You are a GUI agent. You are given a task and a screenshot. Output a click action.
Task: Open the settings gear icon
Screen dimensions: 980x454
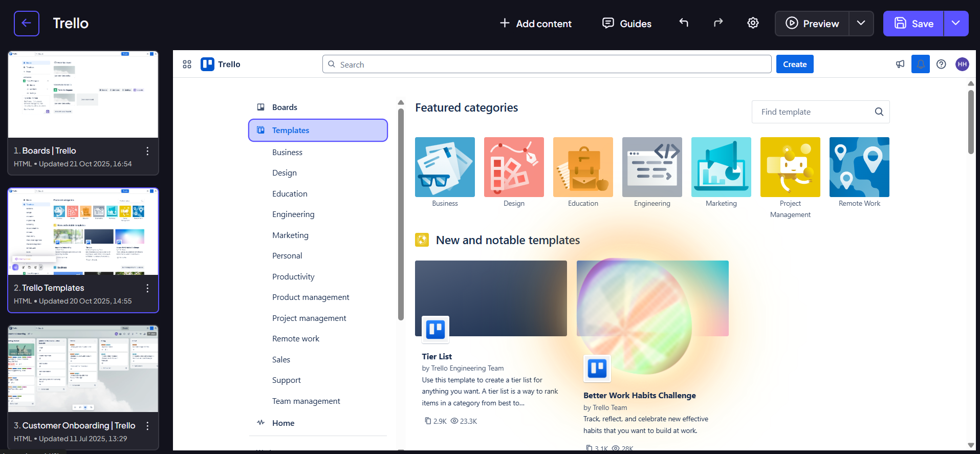[753, 23]
